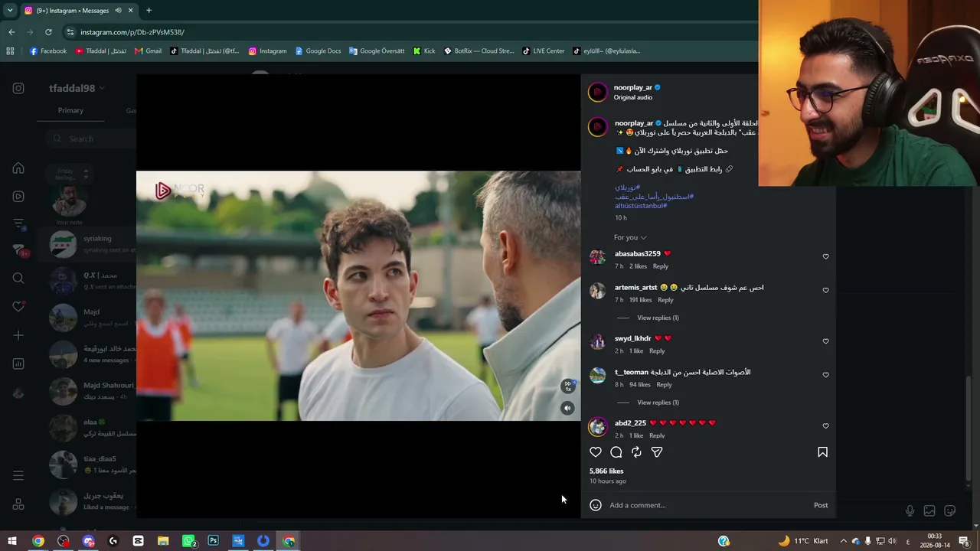Open the emoji picker in comment box
980x551 pixels.
596,505
